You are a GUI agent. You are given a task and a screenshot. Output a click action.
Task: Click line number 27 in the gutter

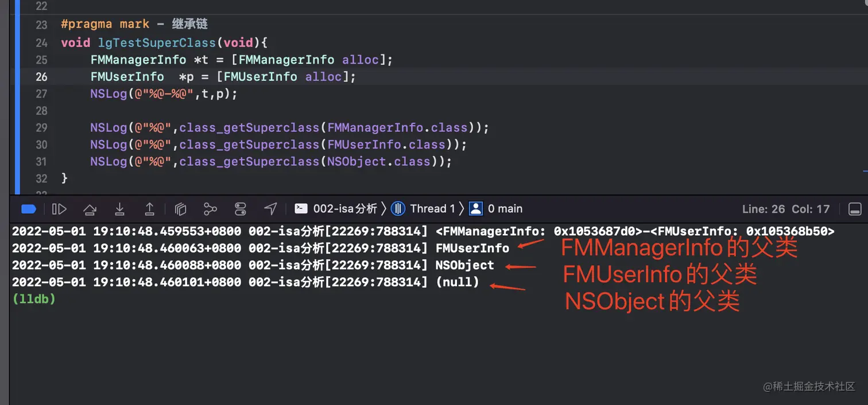(x=41, y=94)
